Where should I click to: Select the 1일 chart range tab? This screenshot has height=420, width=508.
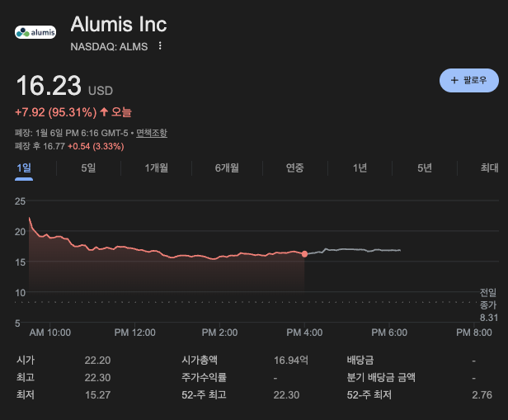tap(24, 168)
